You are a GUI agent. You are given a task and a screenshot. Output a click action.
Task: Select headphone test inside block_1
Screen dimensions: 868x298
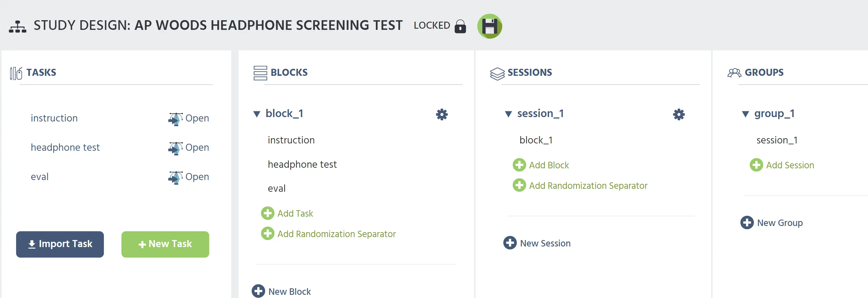pos(302,164)
